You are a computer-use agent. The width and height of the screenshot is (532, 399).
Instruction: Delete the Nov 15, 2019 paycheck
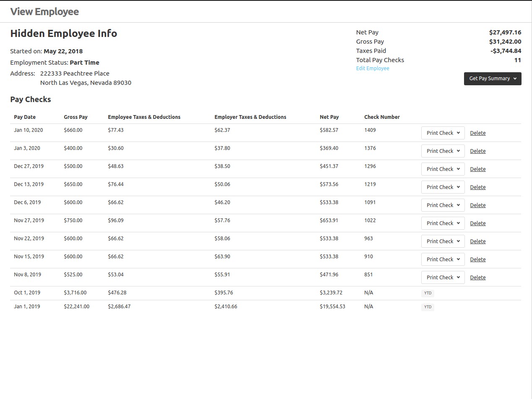[477, 259]
